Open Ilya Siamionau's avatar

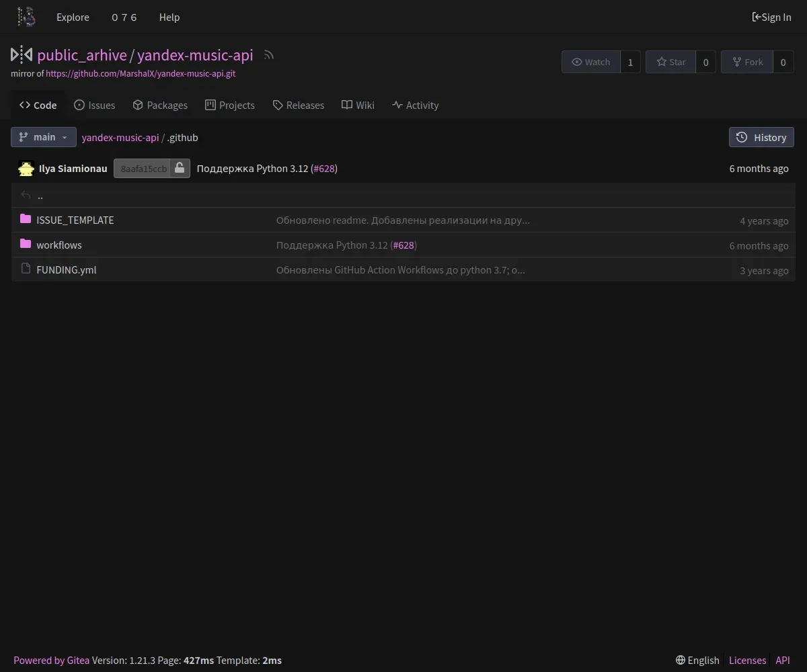[x=26, y=169]
